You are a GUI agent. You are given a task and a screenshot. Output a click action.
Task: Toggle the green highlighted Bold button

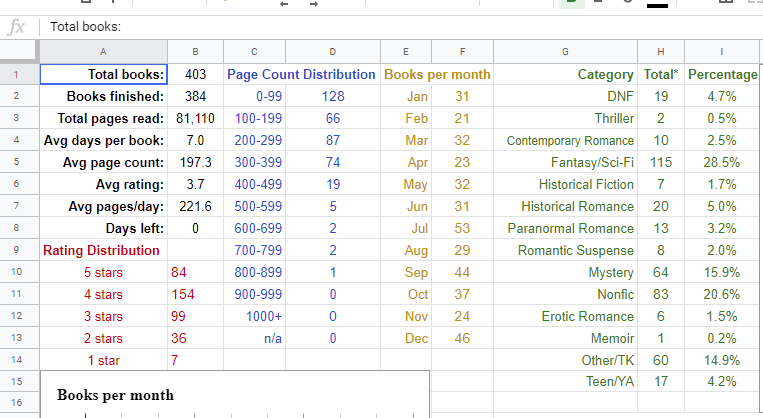(x=572, y=3)
